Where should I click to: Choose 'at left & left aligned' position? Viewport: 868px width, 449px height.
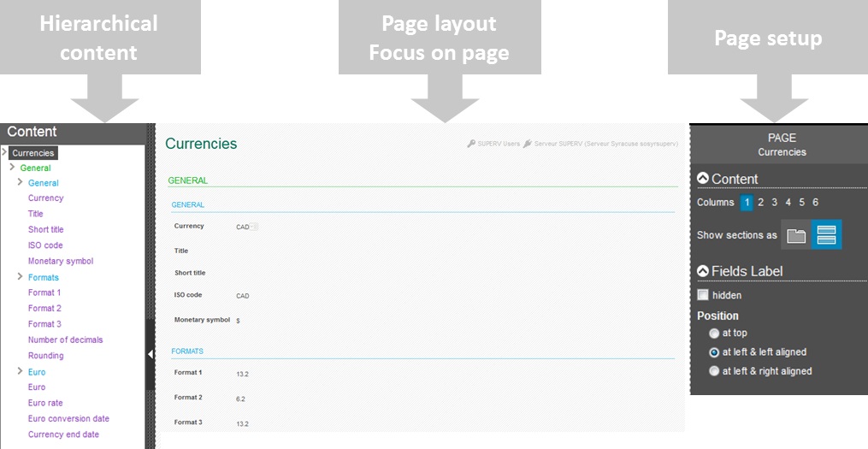click(x=714, y=352)
